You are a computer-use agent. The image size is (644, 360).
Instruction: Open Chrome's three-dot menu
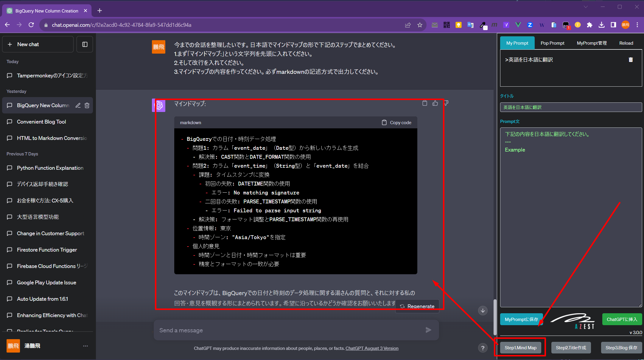637,25
